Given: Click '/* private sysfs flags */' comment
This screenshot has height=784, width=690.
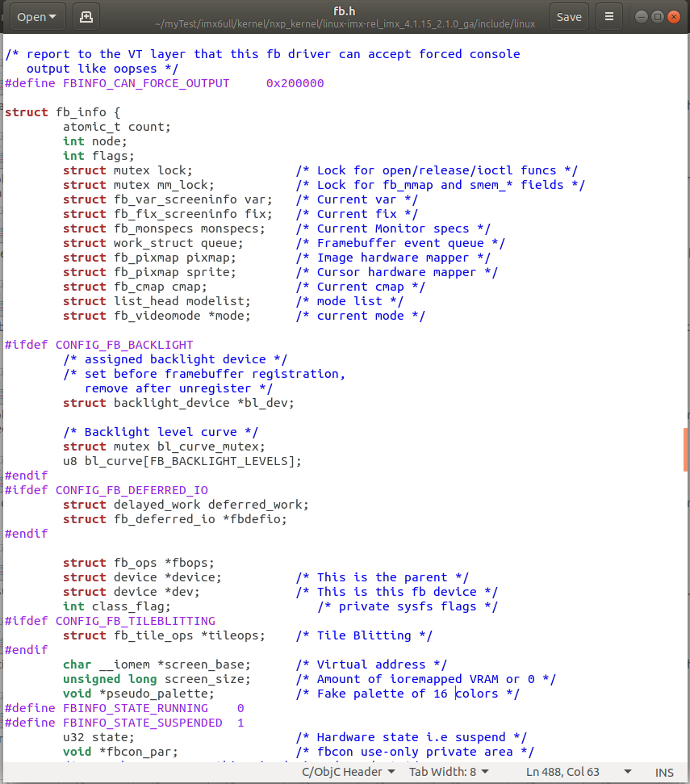Looking at the screenshot, I should (408, 606).
